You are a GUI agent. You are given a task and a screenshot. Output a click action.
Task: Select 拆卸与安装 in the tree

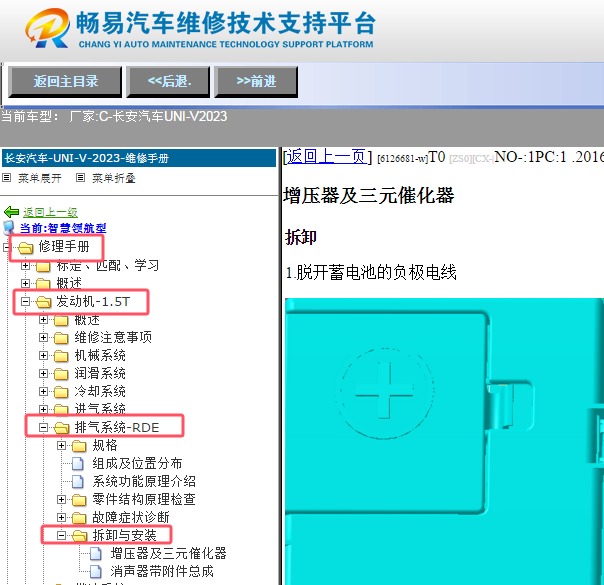pos(124,535)
